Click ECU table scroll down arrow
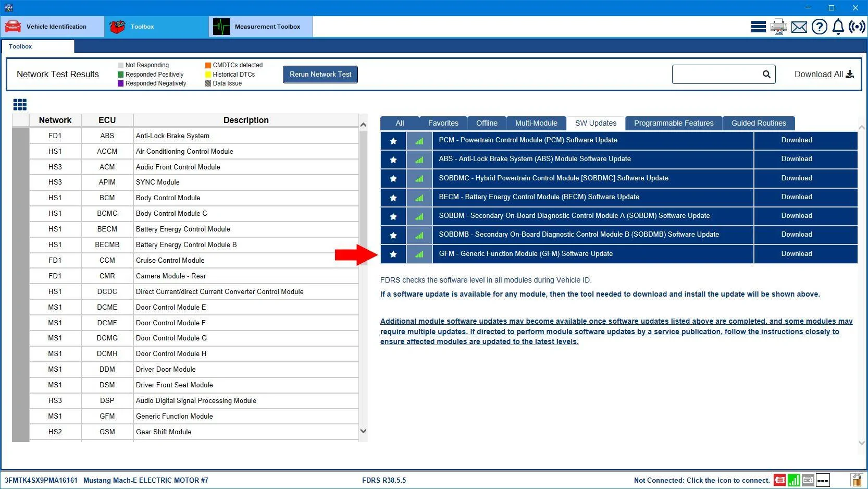Viewport: 868px width, 489px height. pos(363,431)
